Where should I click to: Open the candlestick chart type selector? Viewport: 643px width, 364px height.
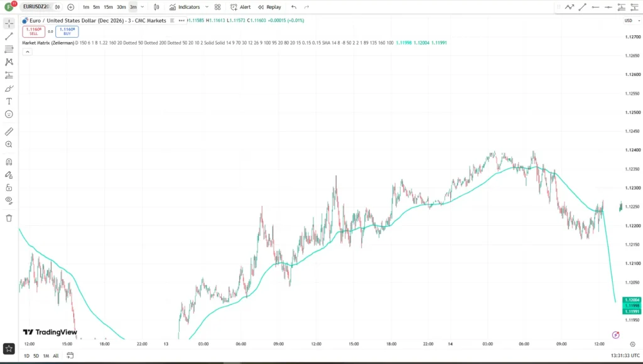pyautogui.click(x=156, y=7)
